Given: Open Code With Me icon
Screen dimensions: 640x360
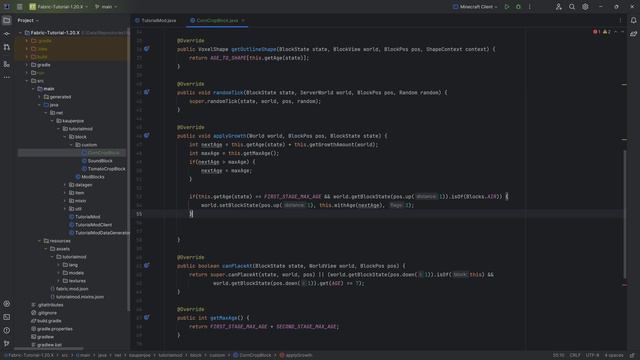Looking at the screenshot, I should point(559,7).
